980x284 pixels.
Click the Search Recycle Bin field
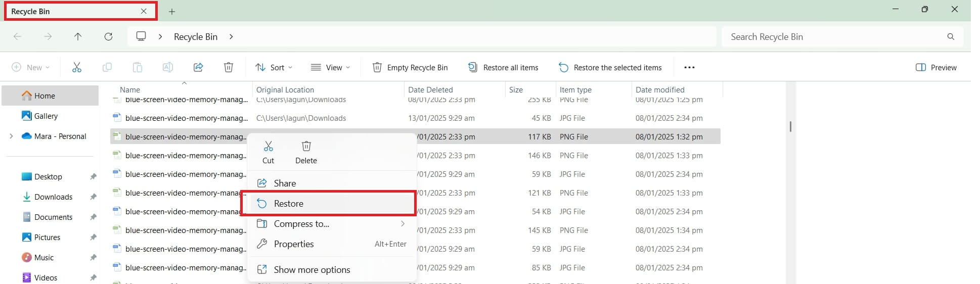coord(834,36)
